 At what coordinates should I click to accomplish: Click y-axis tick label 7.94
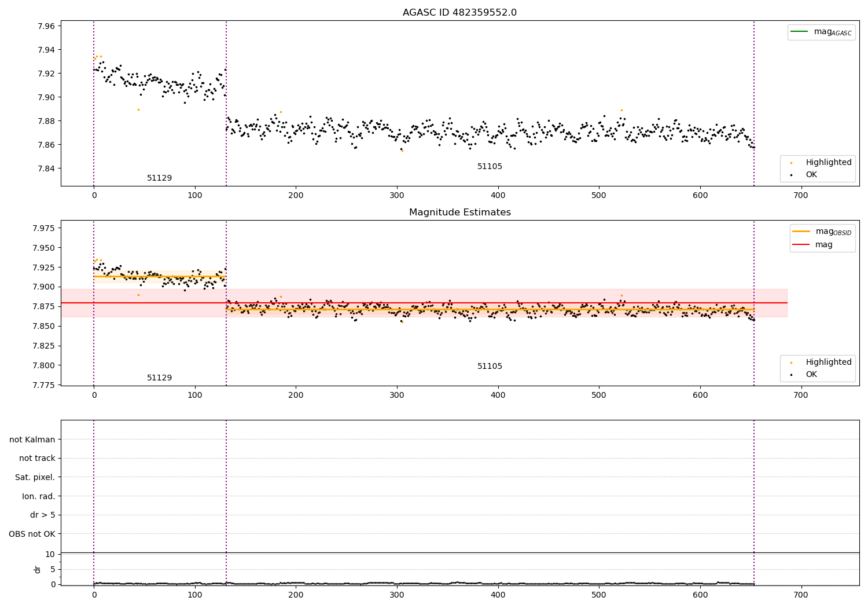[46, 50]
